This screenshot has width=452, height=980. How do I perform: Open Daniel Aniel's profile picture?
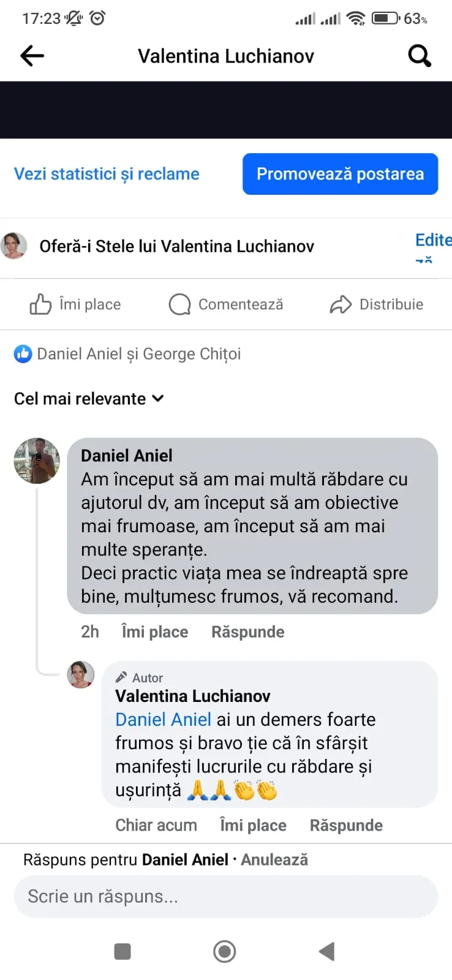[37, 461]
